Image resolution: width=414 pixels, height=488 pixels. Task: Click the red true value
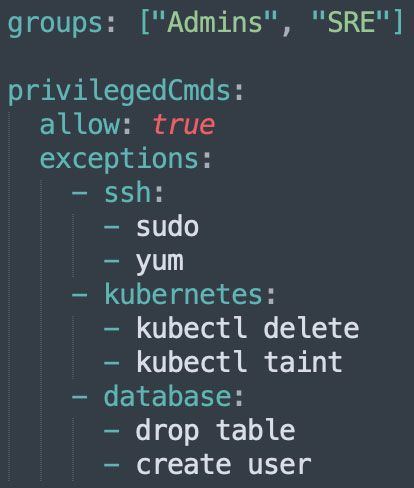184,124
